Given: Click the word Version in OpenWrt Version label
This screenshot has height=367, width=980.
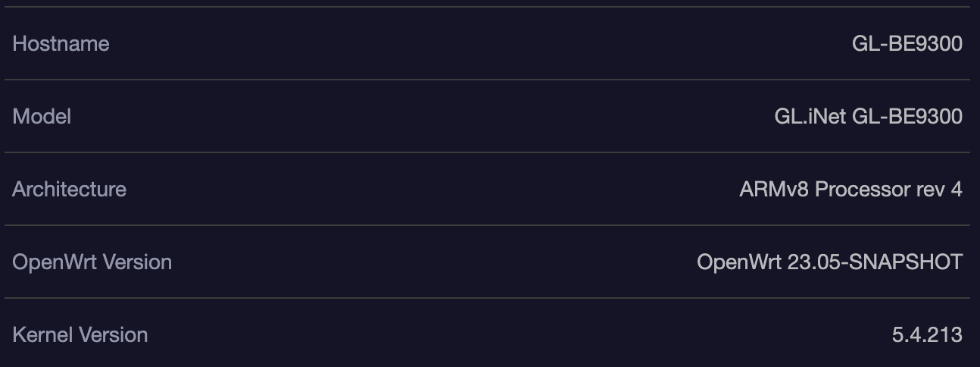Looking at the screenshot, I should point(137,262).
